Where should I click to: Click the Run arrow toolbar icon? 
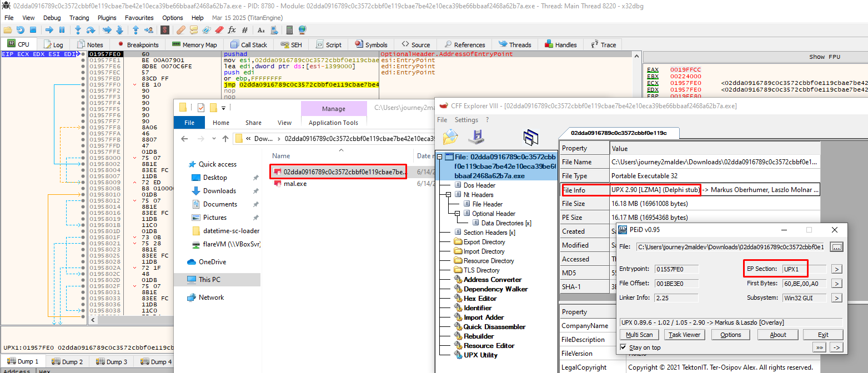[49, 30]
